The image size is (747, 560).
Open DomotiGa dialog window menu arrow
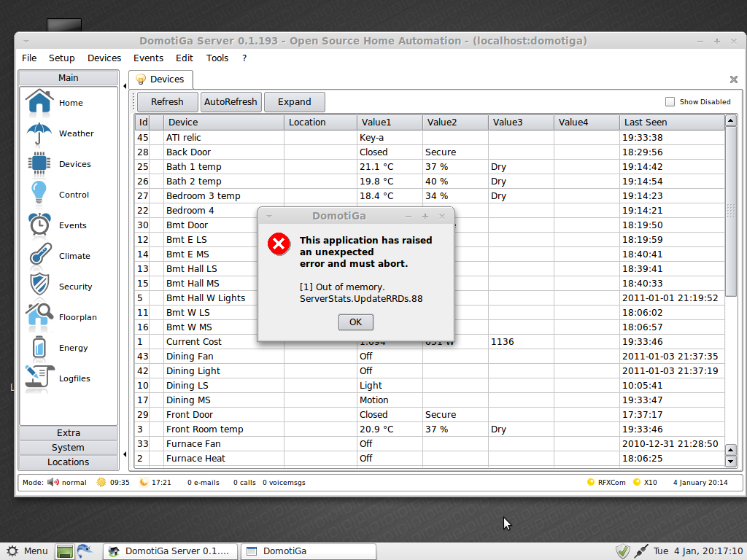269,216
